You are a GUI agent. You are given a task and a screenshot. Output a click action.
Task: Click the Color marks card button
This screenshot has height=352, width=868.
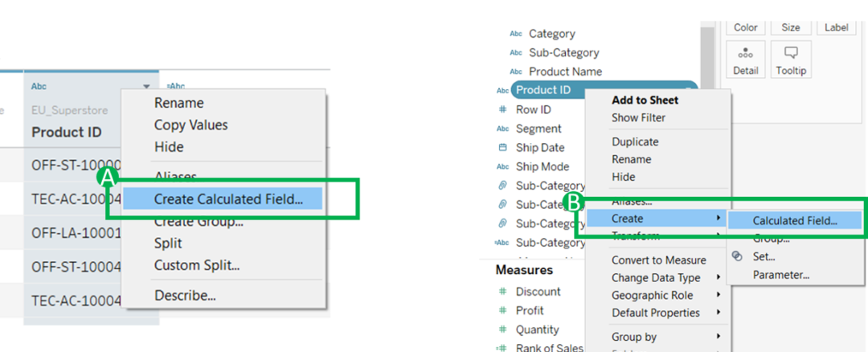click(x=746, y=27)
